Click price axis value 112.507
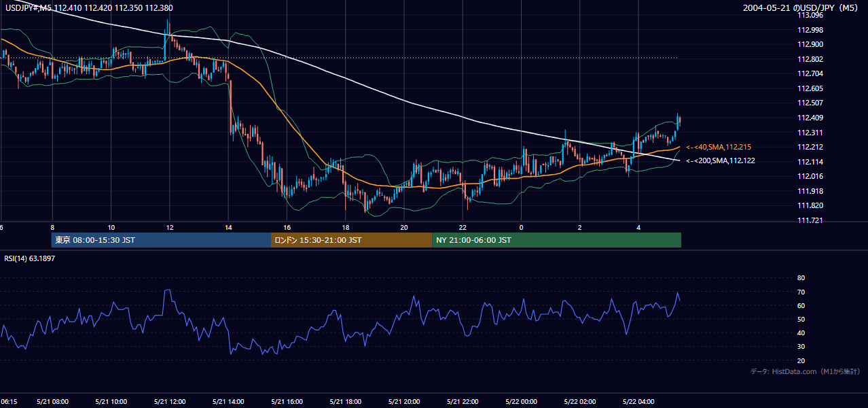Viewport: 868px width, 408px height. 810,103
